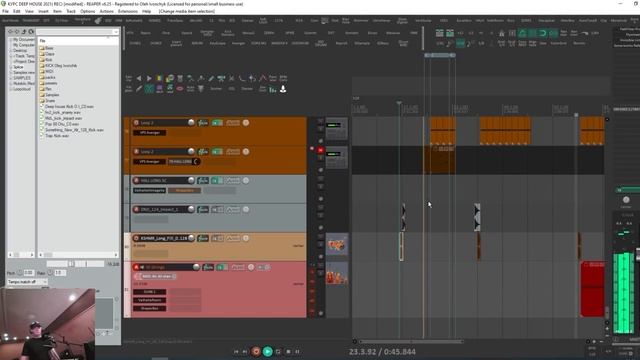Select the Trap Kick.wav file

57,136
